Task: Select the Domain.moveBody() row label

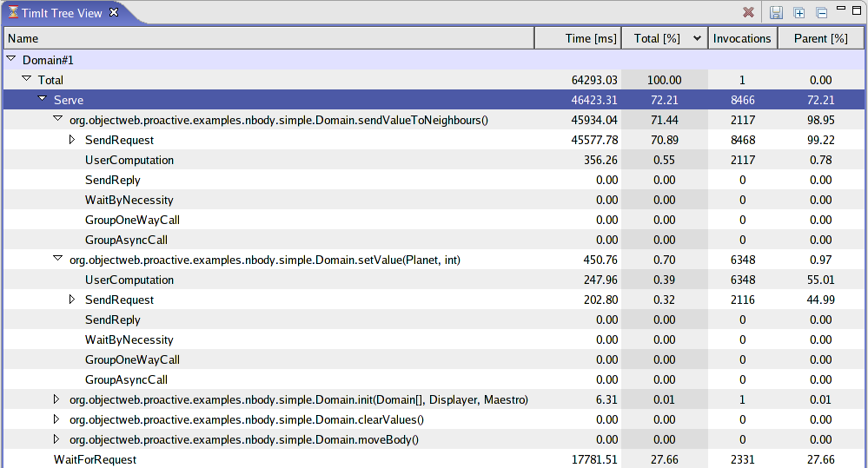Action: point(243,439)
